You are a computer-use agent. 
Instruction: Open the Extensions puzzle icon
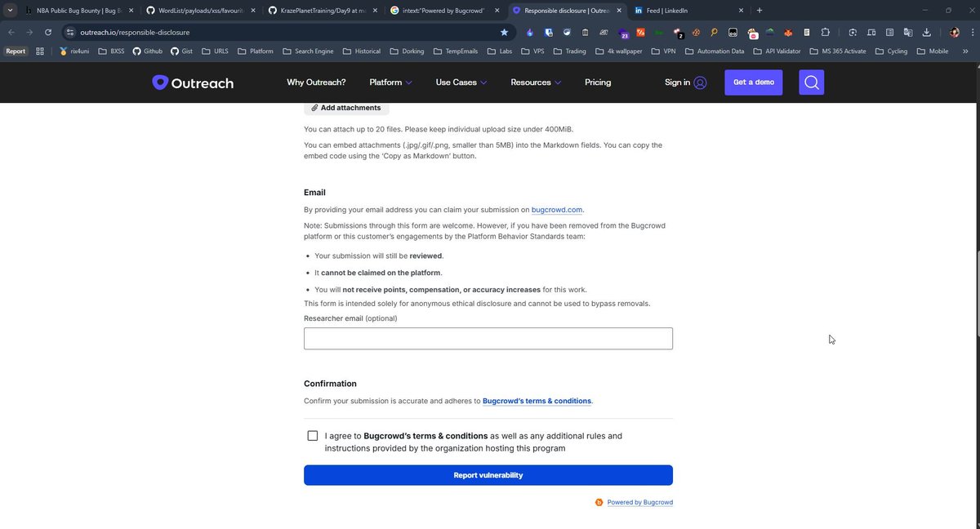pyautogui.click(x=825, y=32)
